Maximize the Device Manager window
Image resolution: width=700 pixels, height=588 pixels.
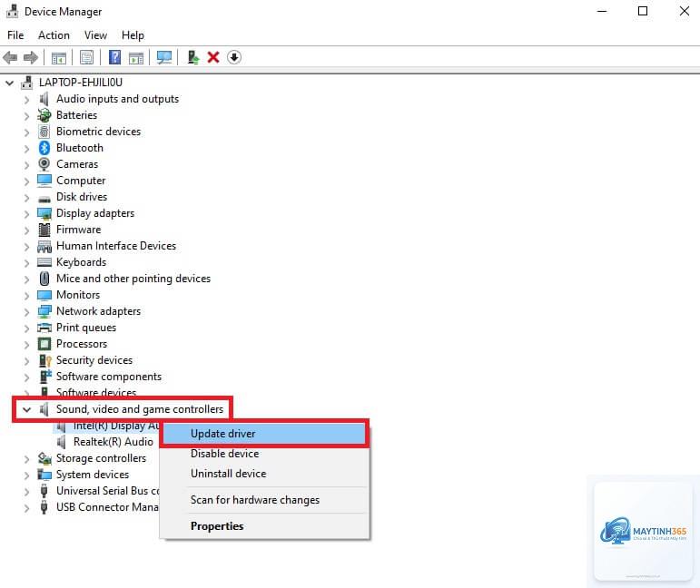coord(643,11)
